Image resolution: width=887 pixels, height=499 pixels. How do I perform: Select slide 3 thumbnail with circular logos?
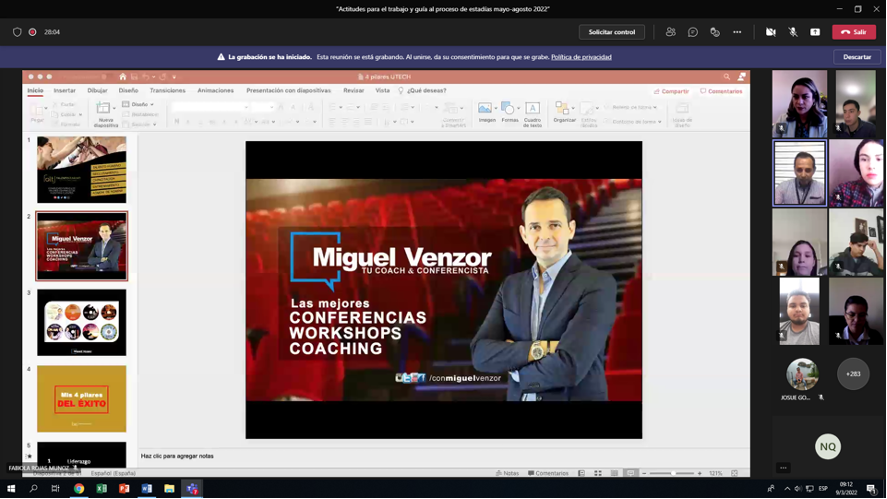coord(82,322)
